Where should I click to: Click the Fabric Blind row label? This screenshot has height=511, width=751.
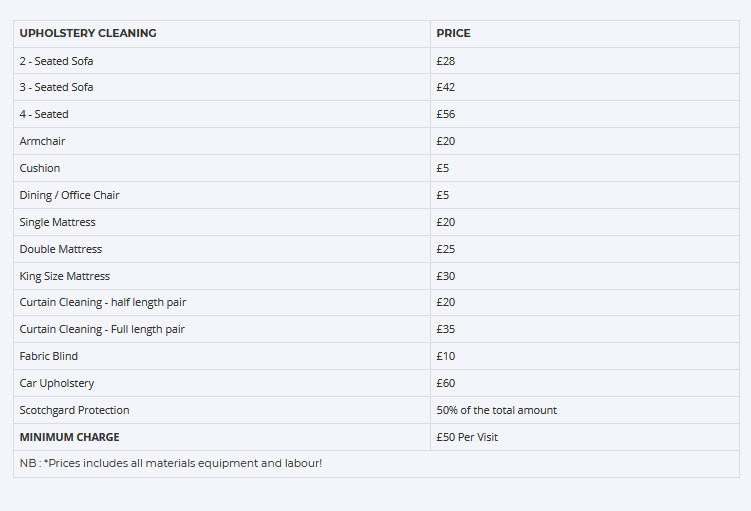(48, 357)
